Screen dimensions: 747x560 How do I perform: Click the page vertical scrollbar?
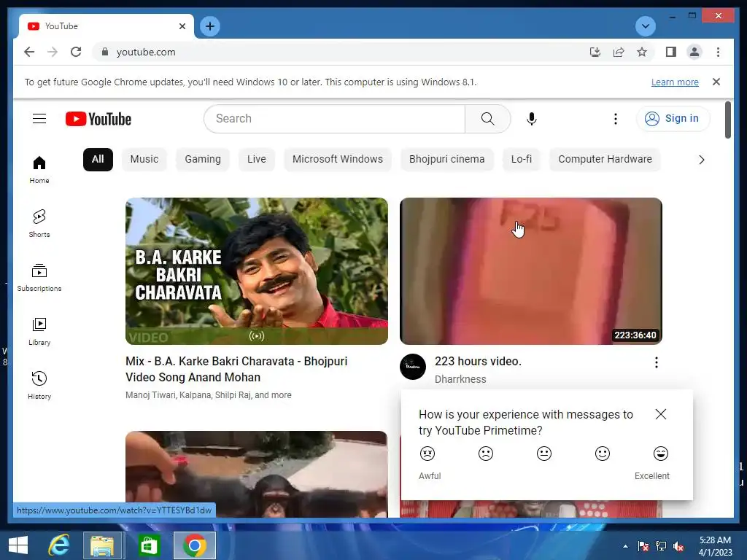[x=727, y=120]
